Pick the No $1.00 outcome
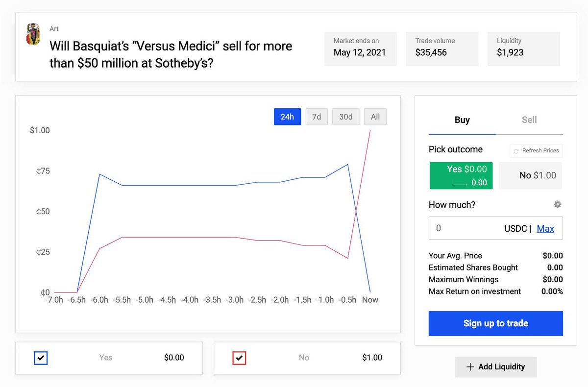The image size is (588, 387). click(531, 175)
